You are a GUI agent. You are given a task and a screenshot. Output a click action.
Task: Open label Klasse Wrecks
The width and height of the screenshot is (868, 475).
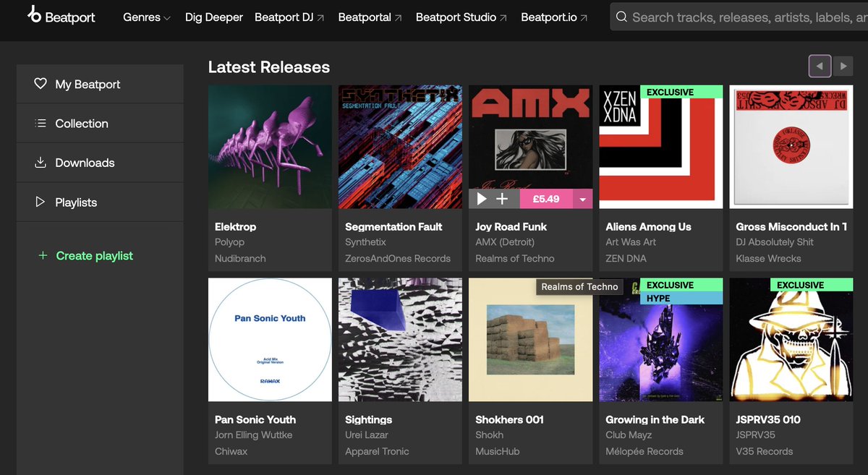pos(769,258)
